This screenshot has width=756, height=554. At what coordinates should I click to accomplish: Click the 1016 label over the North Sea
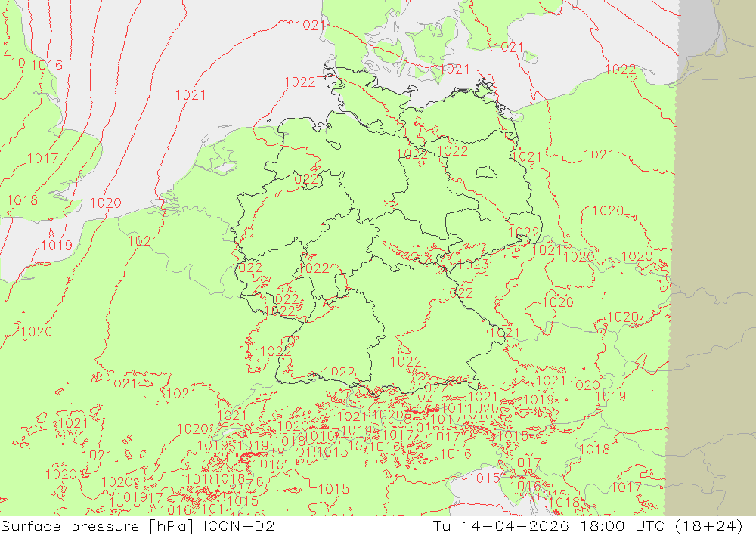(47, 65)
